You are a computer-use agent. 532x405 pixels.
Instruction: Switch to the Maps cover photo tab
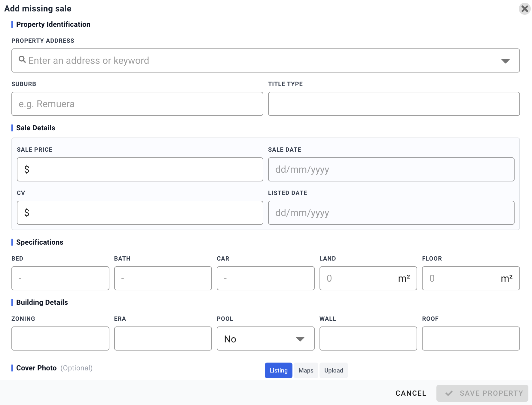pos(306,370)
